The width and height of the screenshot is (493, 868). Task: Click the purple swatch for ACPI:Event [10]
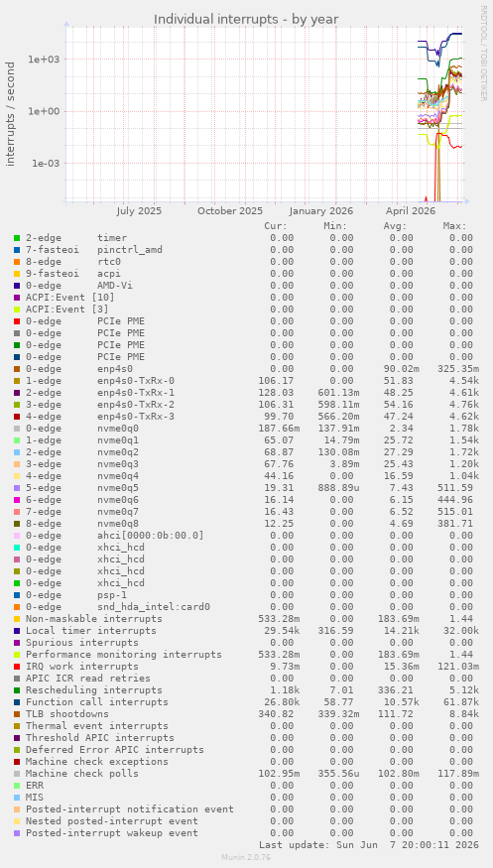click(x=17, y=298)
